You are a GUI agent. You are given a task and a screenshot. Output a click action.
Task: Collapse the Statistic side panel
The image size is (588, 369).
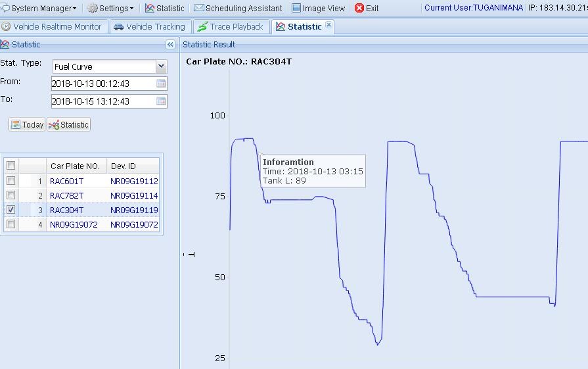pos(170,45)
